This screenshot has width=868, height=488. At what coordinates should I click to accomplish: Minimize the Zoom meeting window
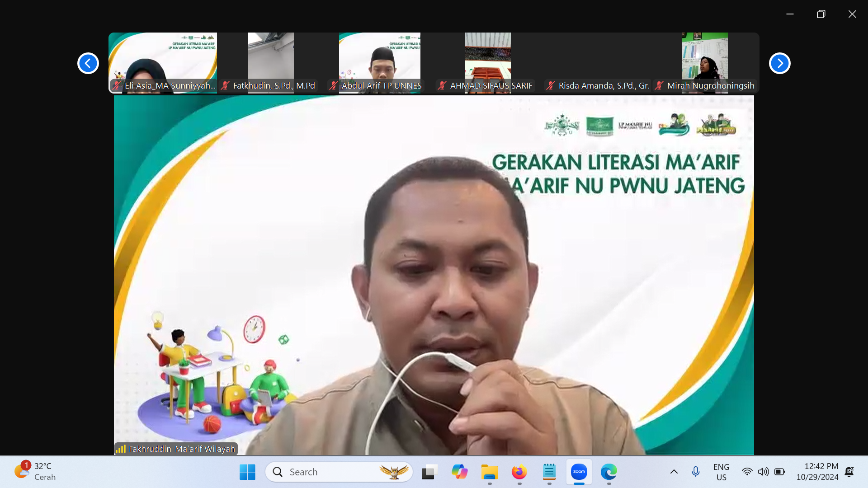point(790,14)
